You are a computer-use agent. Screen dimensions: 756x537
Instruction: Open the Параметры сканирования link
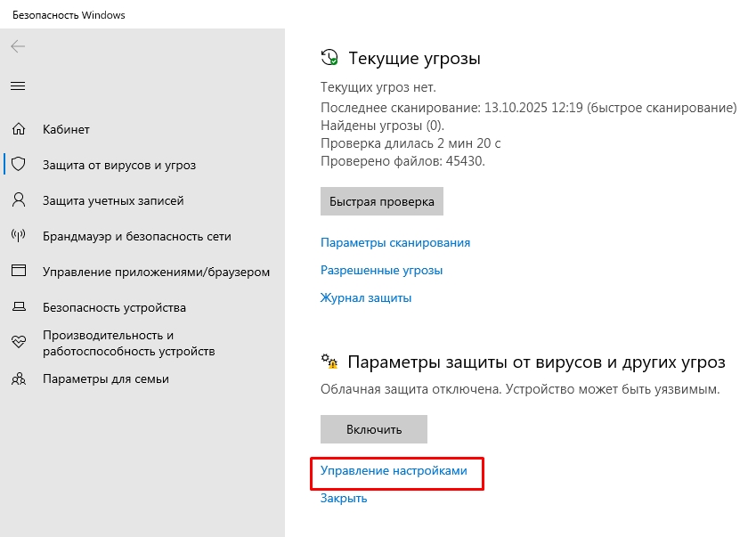pyautogui.click(x=395, y=242)
